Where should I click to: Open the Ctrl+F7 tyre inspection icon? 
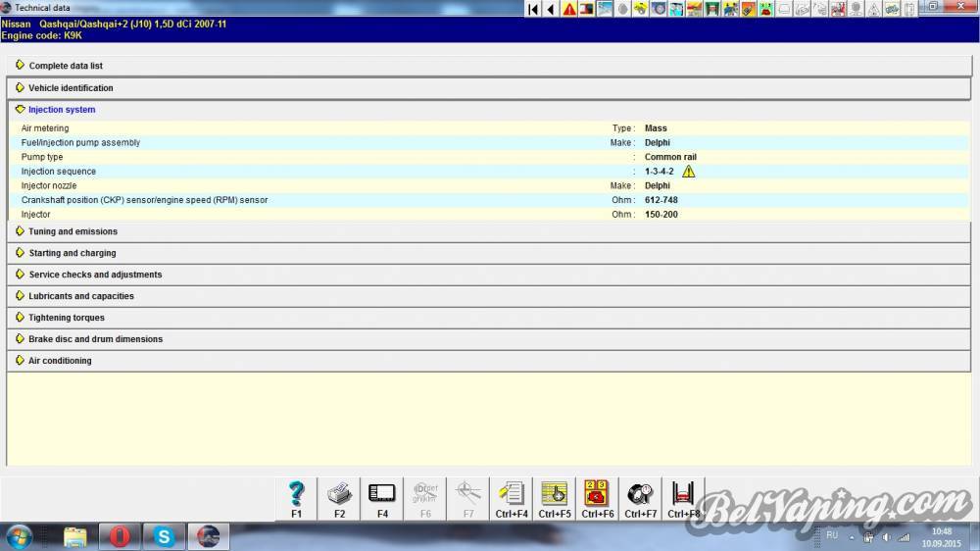point(641,499)
